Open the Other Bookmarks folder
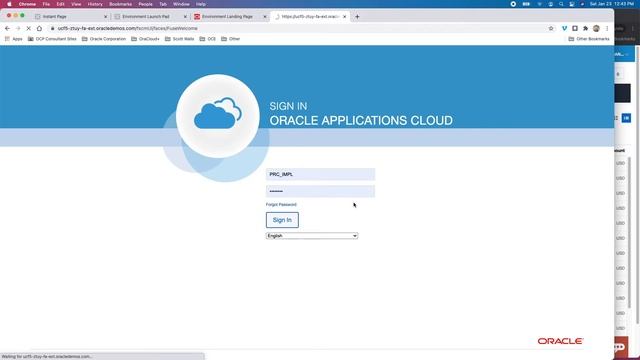This screenshot has width=640, height=360. 589,39
